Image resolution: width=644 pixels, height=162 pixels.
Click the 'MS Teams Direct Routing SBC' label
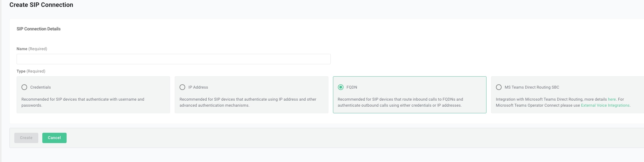(x=532, y=87)
